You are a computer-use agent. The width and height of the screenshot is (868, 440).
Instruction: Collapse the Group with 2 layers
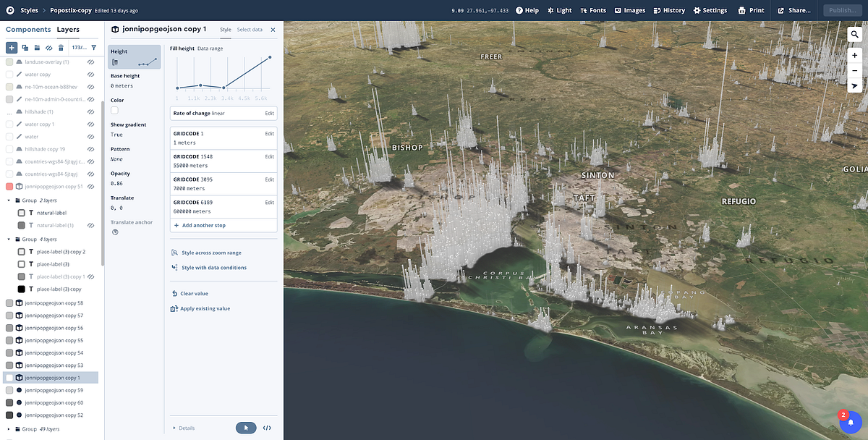point(7,200)
